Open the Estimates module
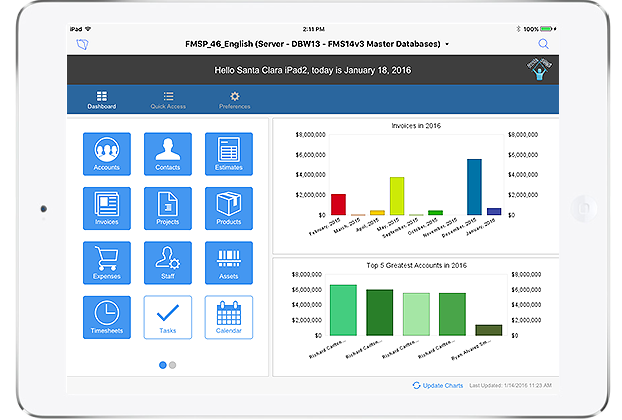Screen dimensions: 622x420 (229, 154)
